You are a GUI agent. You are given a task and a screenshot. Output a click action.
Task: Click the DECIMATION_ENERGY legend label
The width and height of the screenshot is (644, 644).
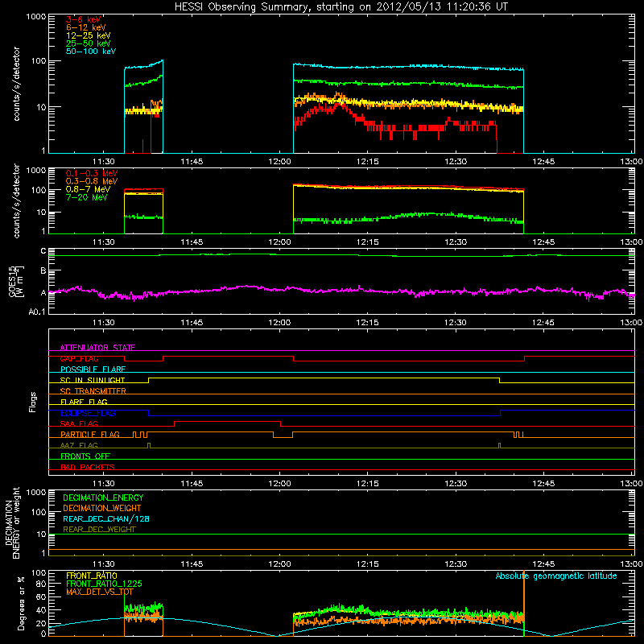point(103,497)
